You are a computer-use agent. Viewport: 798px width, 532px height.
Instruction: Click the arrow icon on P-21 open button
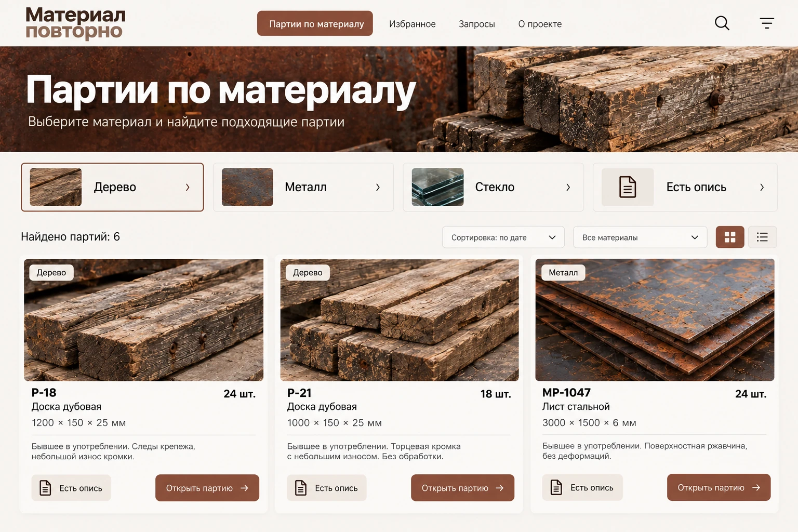(x=500, y=488)
